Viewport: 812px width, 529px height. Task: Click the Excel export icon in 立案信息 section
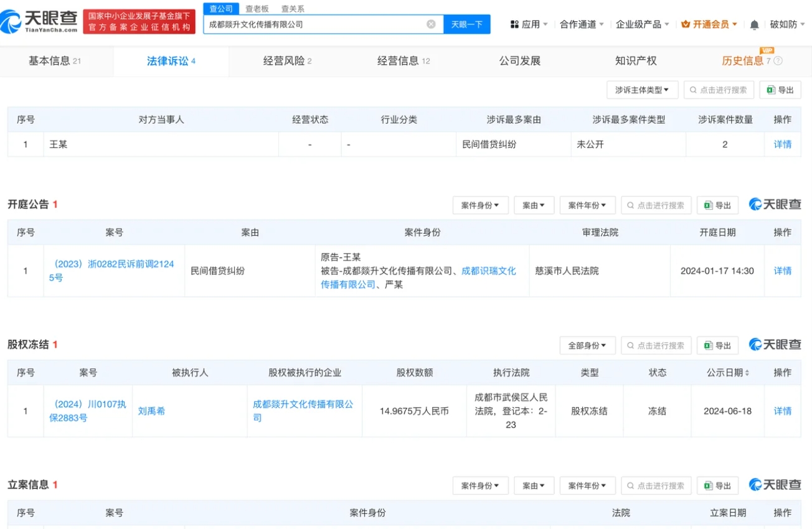(708, 485)
